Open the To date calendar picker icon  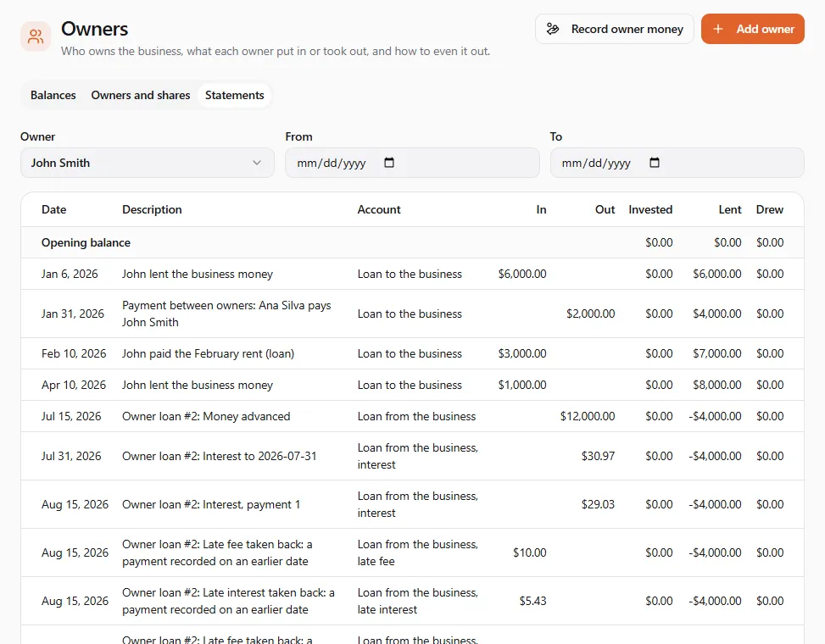(654, 163)
